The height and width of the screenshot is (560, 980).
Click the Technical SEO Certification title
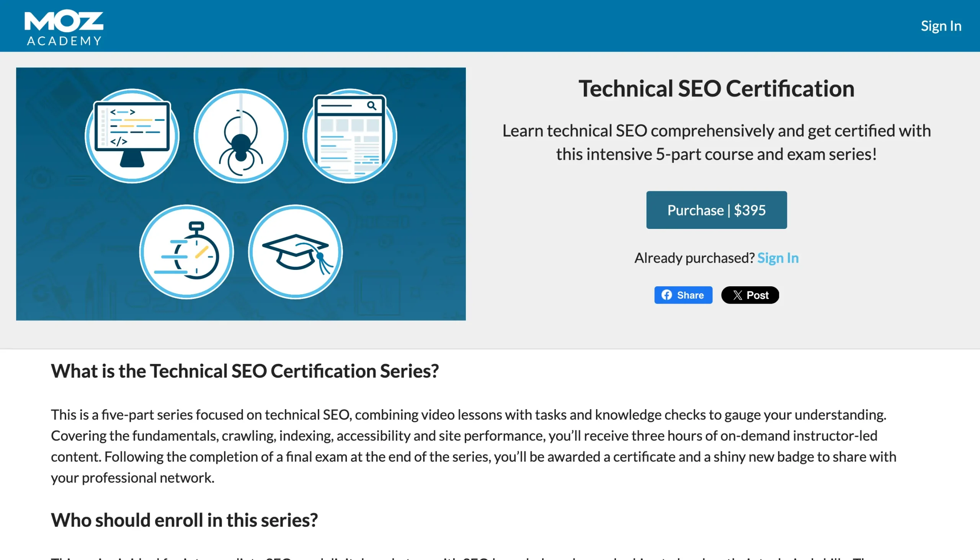coord(716,88)
